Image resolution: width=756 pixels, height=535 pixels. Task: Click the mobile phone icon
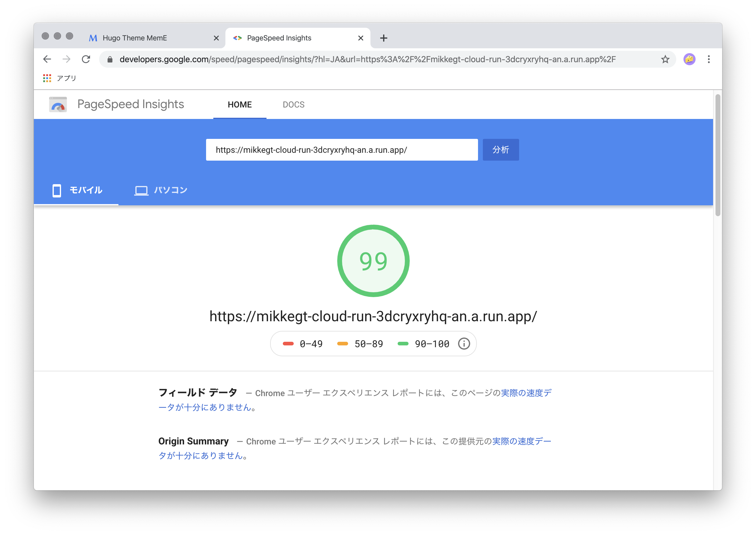(x=57, y=191)
